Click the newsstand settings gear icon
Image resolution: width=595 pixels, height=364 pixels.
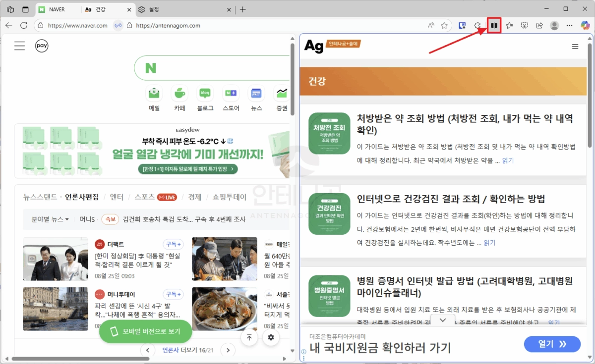(x=271, y=337)
